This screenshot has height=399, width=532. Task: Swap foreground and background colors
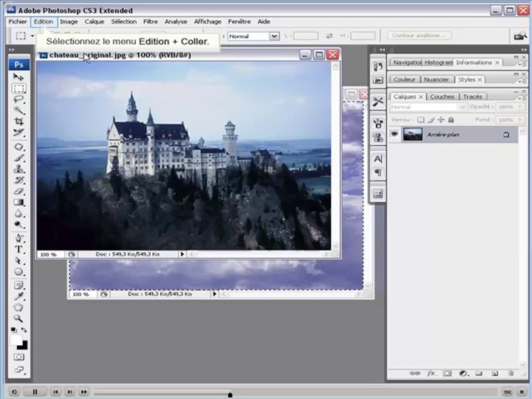(x=24, y=330)
